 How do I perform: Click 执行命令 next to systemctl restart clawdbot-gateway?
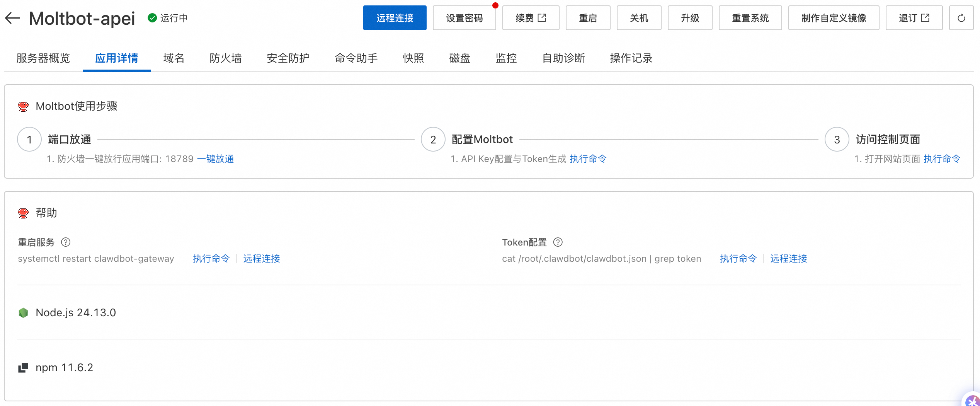click(x=211, y=258)
